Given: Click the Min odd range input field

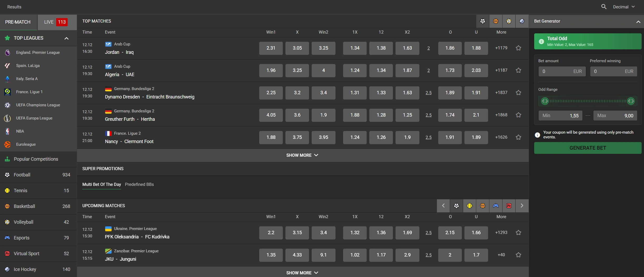Looking at the screenshot, I should (560, 116).
